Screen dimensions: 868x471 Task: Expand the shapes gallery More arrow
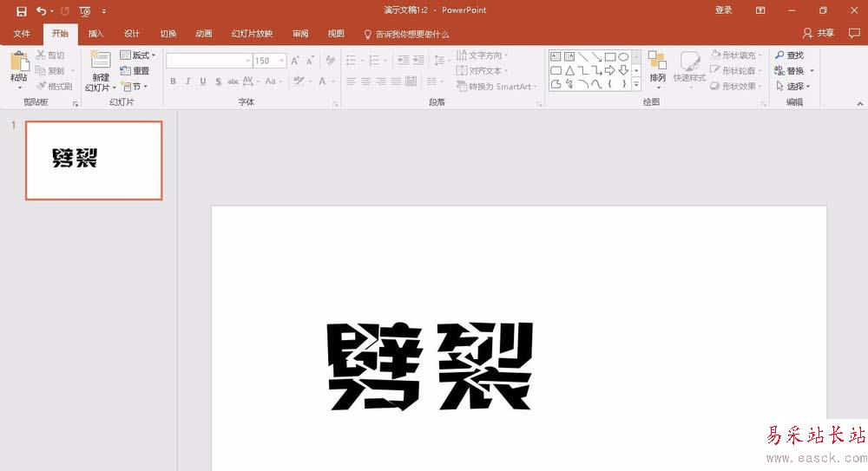[x=636, y=85]
